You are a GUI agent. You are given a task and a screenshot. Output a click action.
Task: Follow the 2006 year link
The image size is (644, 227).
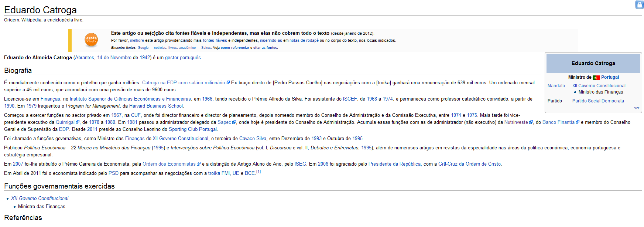[323, 164]
